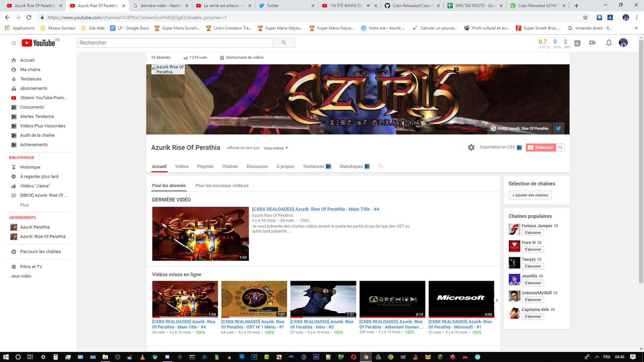
Task: Open the Microsoft - #1 video thumbnail
Action: click(x=461, y=299)
